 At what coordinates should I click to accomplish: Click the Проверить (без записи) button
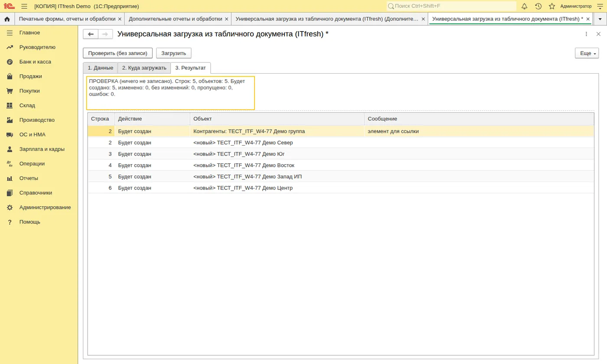[118, 53]
